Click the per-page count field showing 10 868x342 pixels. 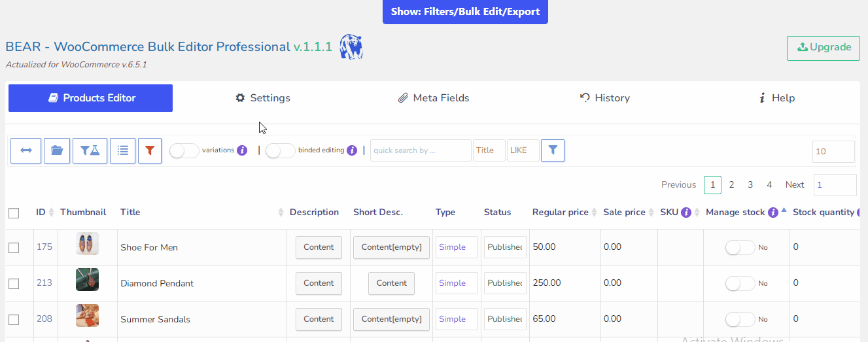pyautogui.click(x=833, y=151)
